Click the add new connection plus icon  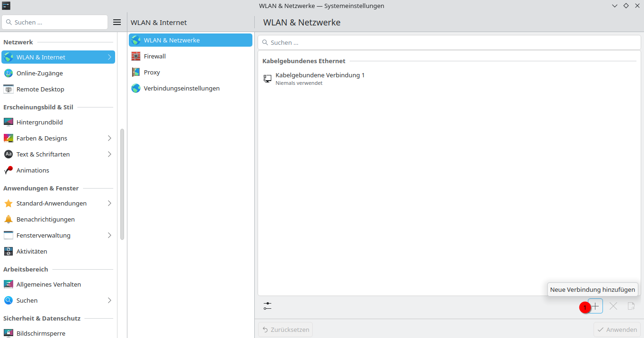(595, 306)
